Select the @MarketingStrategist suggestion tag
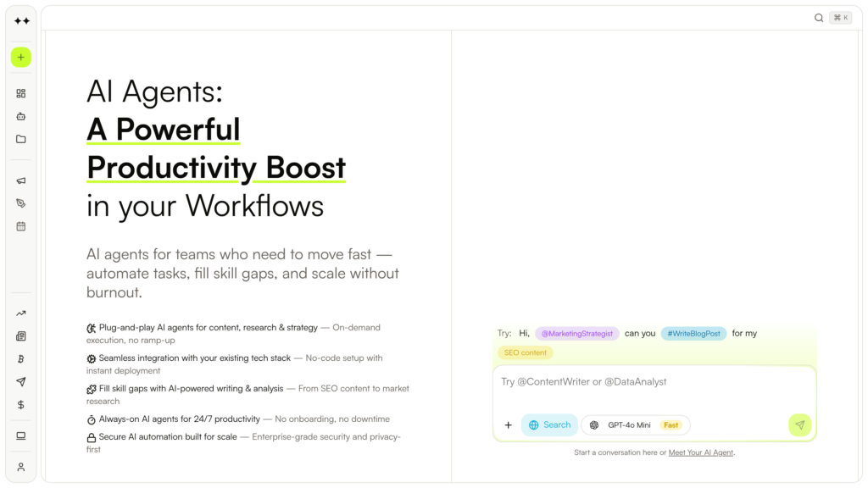The width and height of the screenshot is (868, 488). tap(577, 334)
